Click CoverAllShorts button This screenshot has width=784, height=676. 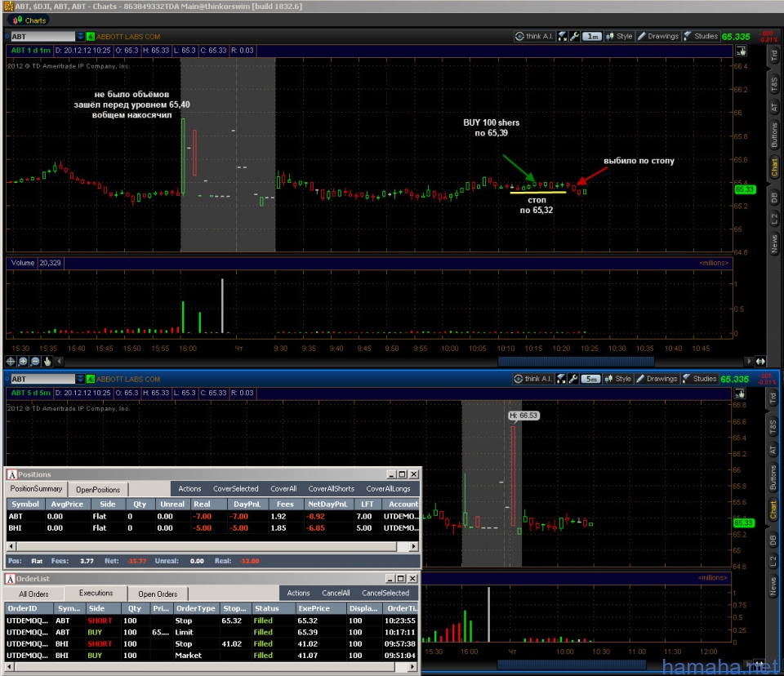[331, 489]
